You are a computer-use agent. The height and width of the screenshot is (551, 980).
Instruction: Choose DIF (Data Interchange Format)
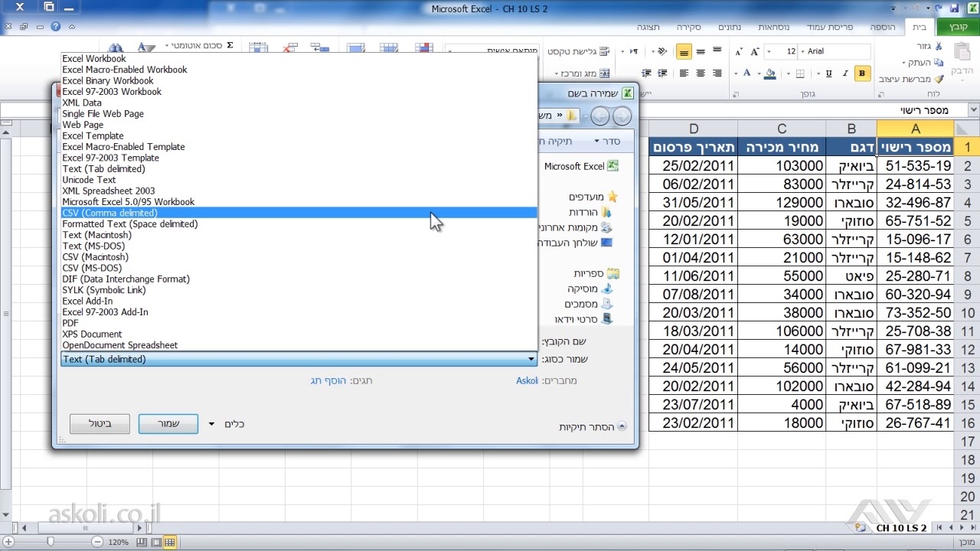coord(299,279)
